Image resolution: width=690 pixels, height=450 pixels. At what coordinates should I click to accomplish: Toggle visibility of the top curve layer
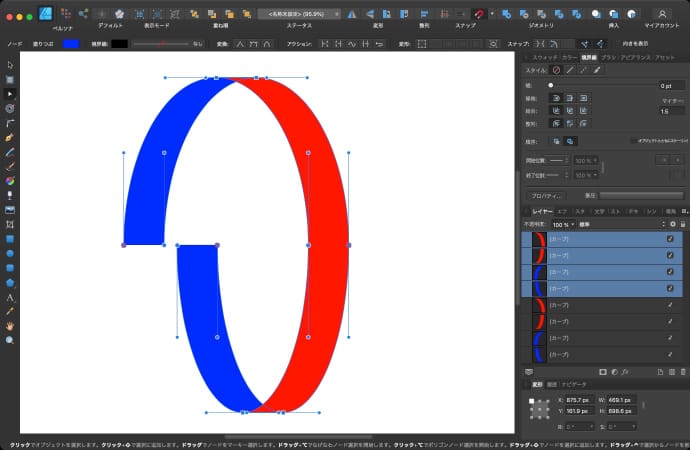pos(670,240)
